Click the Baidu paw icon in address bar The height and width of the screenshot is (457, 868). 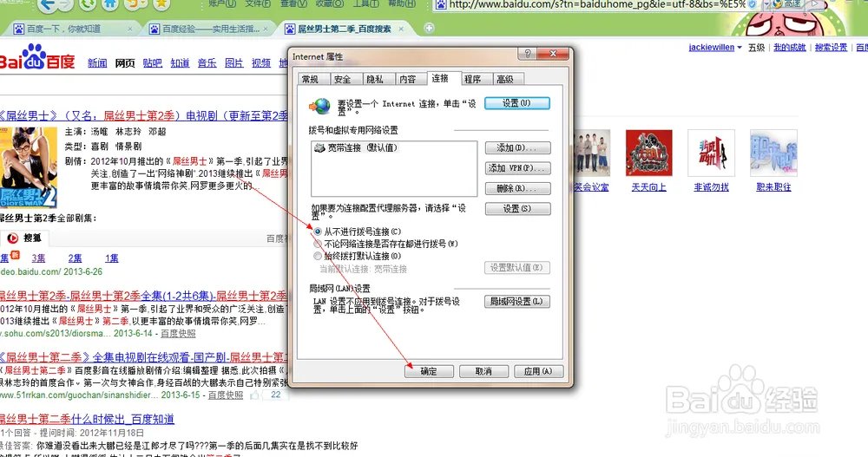441,4
